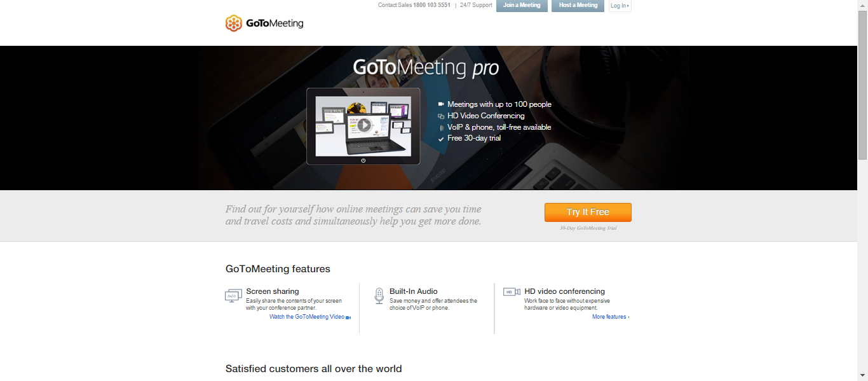
Task: Follow the More features link
Action: [x=611, y=317]
